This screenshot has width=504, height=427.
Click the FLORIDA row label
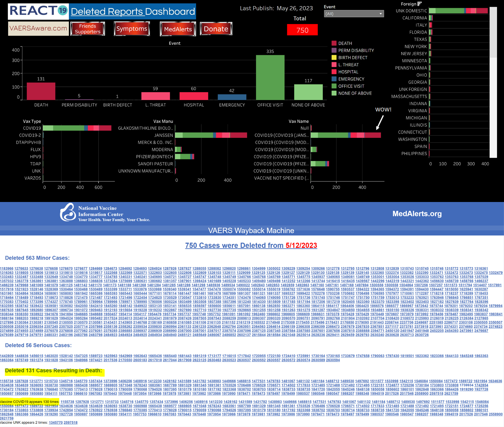tap(418, 32)
